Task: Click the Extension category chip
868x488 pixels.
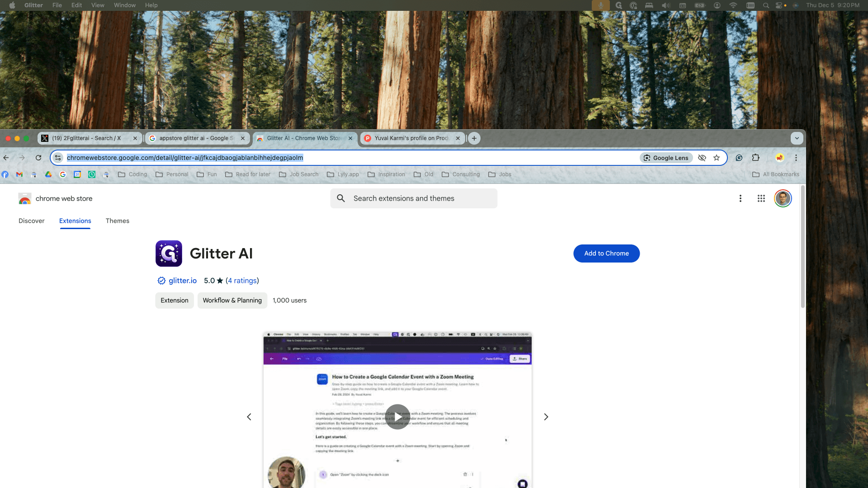Action: click(175, 300)
